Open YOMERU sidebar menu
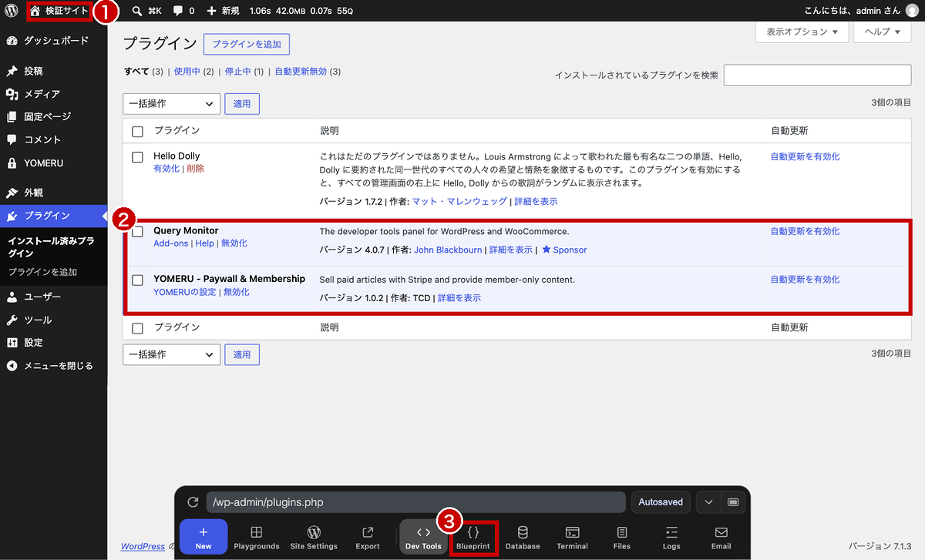Viewport: 925px width, 560px height. coord(53,163)
